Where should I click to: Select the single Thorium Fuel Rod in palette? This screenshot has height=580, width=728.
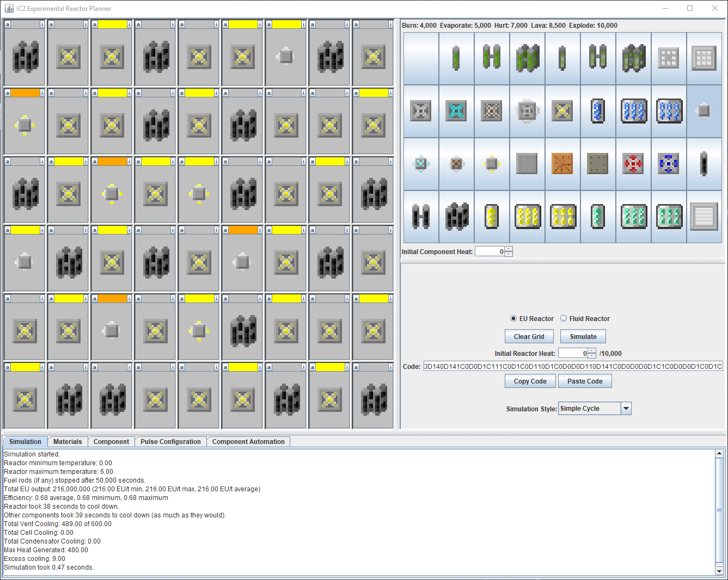(704, 164)
